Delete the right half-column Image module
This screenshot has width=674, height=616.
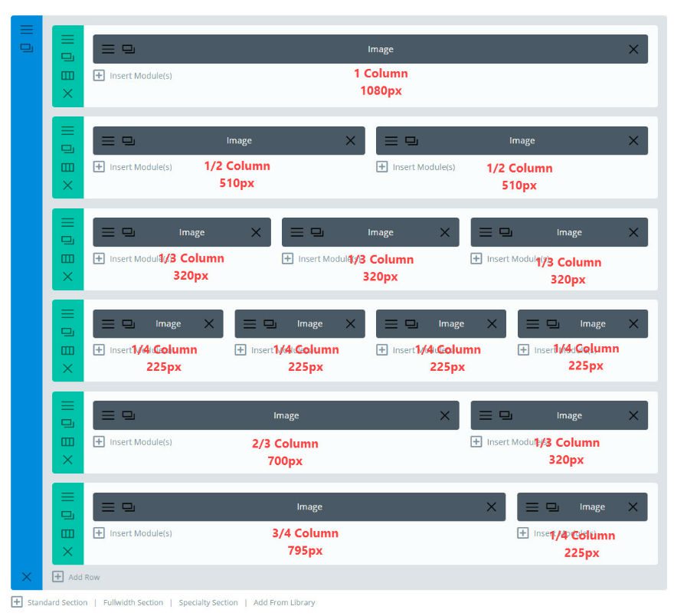633,140
